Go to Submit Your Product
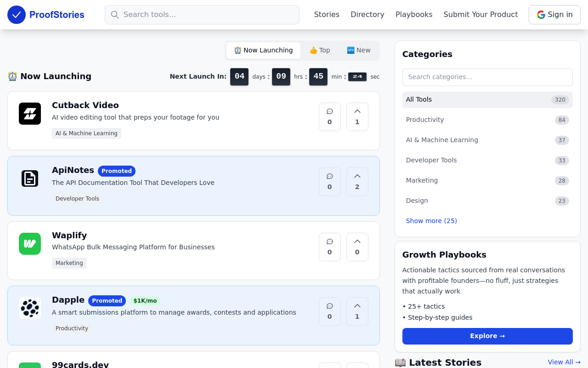Viewport: 588px width, 368px height. 481,15
